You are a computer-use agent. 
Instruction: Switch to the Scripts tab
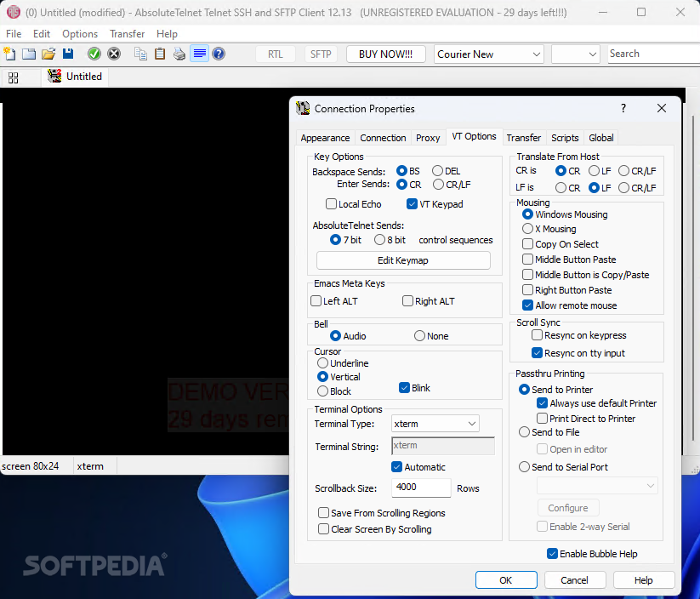click(x=565, y=138)
